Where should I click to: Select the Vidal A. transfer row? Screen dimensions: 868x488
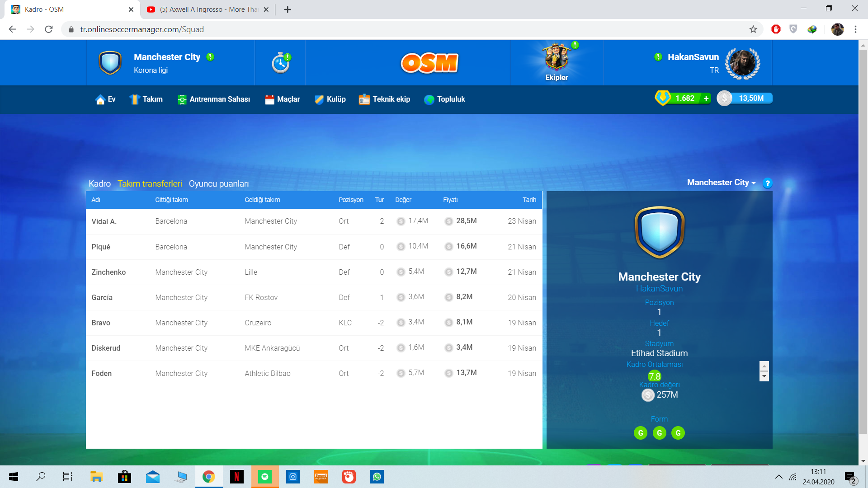(314, 221)
